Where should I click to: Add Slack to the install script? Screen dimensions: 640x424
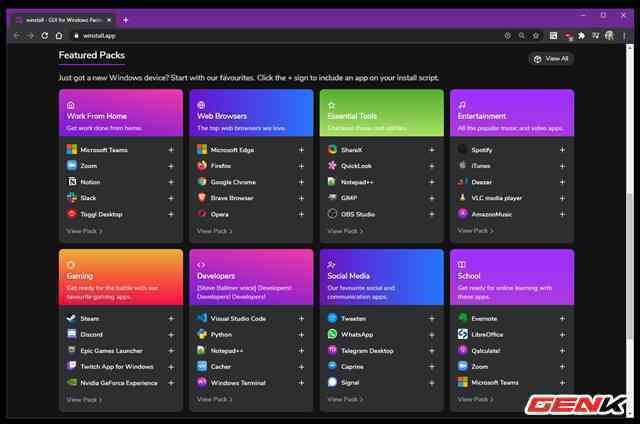click(x=171, y=198)
